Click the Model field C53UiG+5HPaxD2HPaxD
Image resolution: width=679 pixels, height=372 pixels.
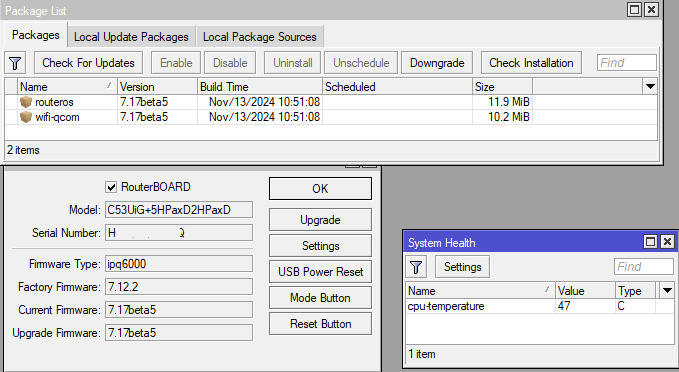tap(179, 210)
